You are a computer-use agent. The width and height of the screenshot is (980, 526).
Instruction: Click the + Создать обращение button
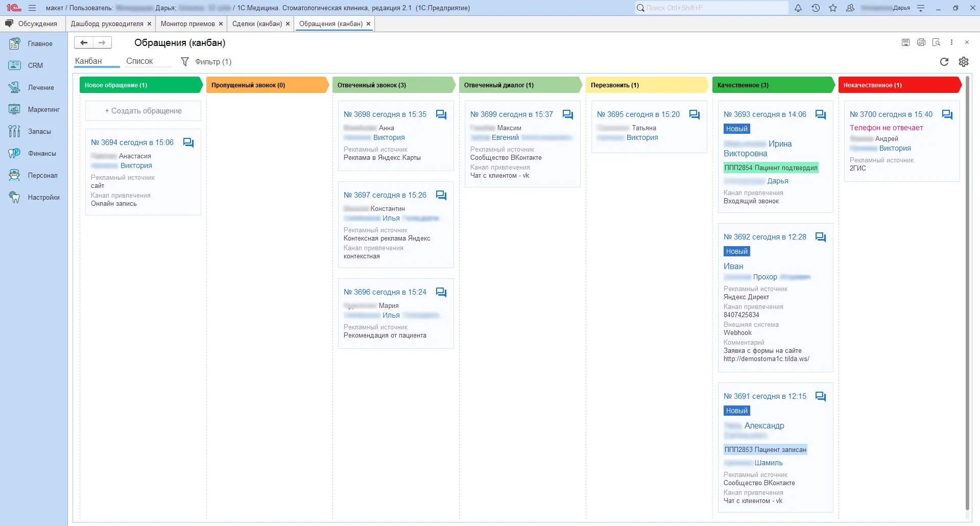(143, 111)
